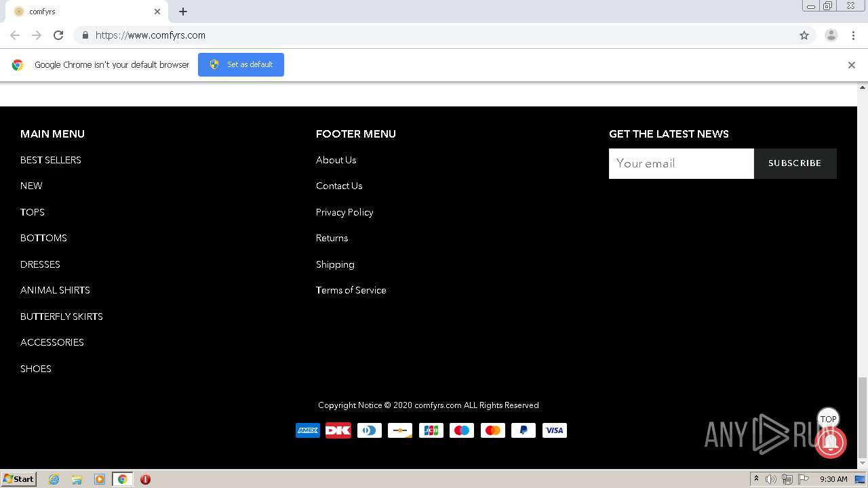Open the Chrome three-dot menu
Screen dimensions: 868x488
tap(853, 35)
